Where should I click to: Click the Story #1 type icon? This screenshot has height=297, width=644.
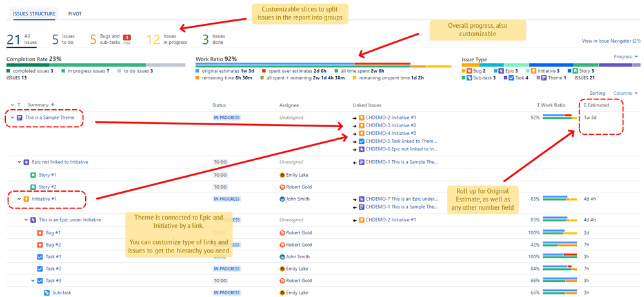tap(34, 175)
